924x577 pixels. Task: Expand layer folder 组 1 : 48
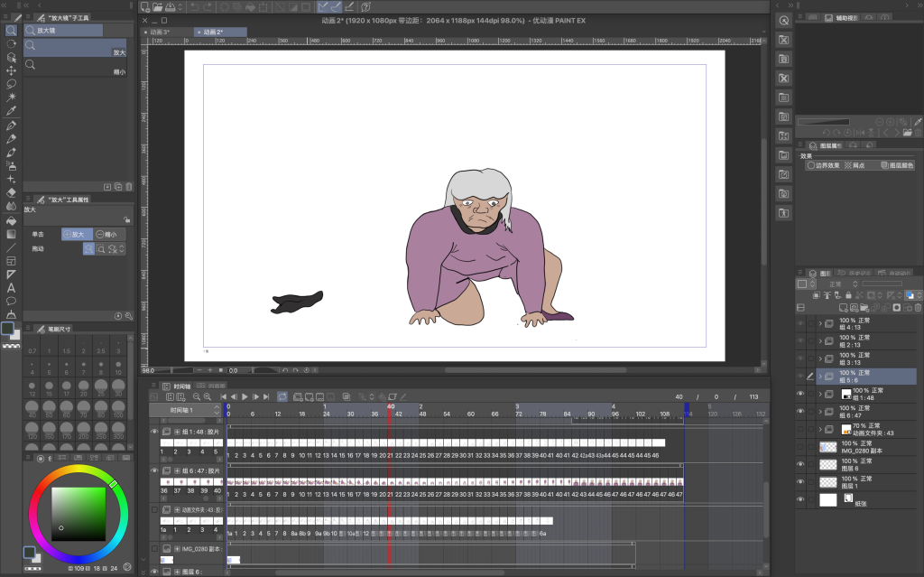click(x=820, y=394)
